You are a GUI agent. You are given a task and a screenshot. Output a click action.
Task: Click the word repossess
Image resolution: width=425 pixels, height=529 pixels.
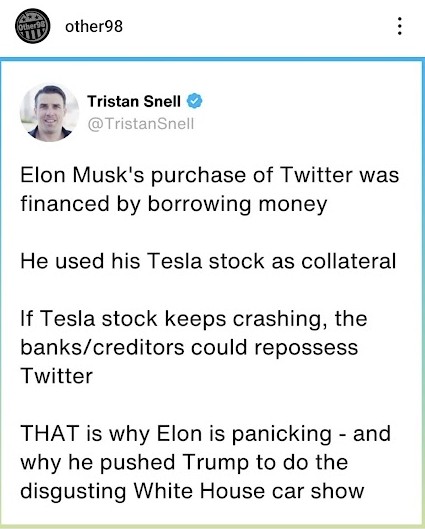click(306, 349)
